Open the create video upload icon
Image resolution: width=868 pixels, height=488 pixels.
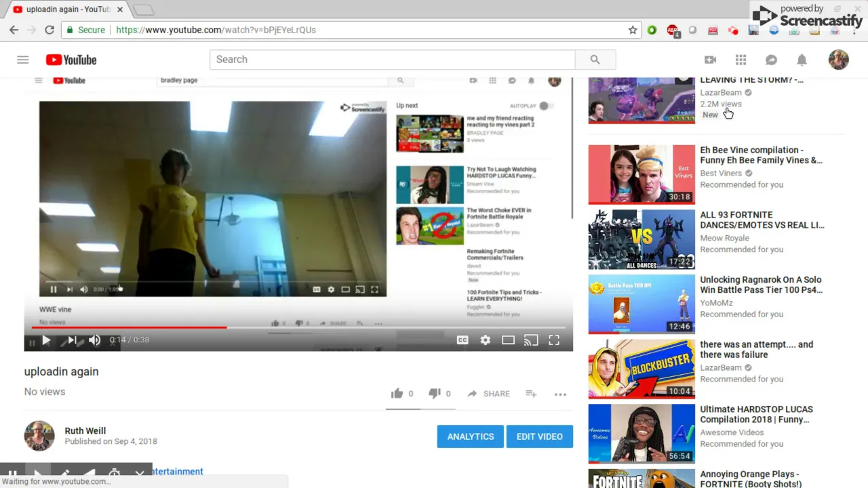(710, 60)
